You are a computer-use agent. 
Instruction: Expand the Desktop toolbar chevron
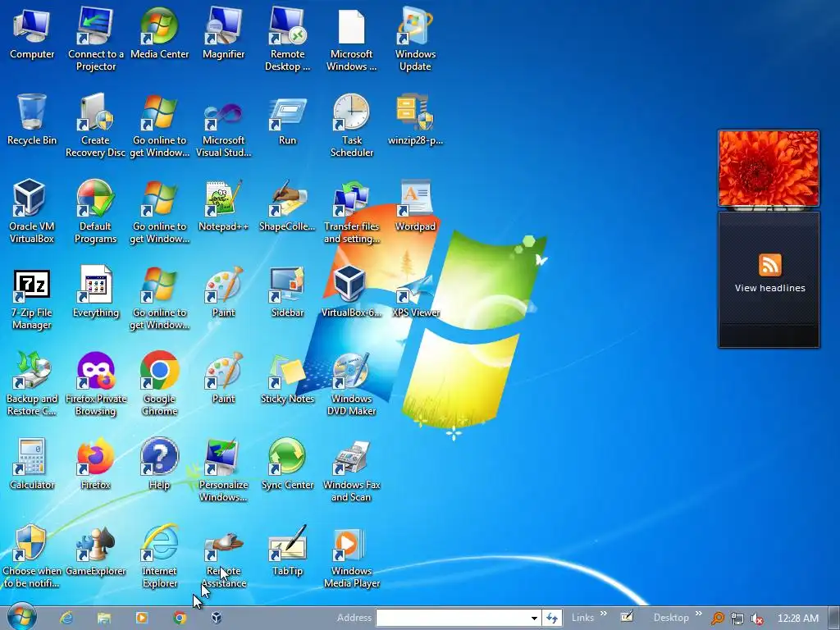click(698, 614)
